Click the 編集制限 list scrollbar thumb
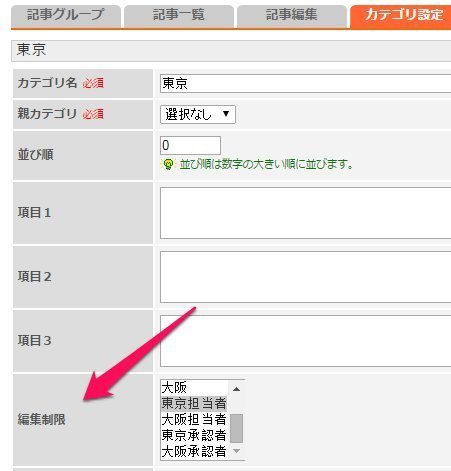Viewport: 451px width, 471px height. (236, 428)
